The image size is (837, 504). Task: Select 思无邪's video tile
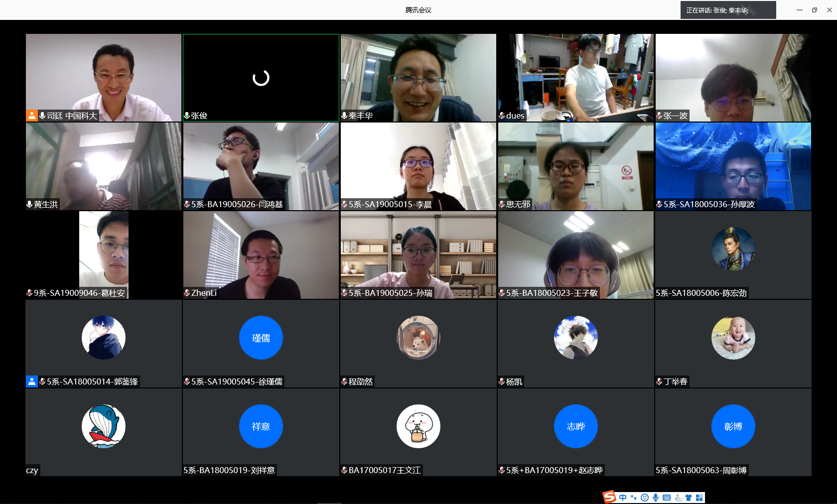click(576, 166)
